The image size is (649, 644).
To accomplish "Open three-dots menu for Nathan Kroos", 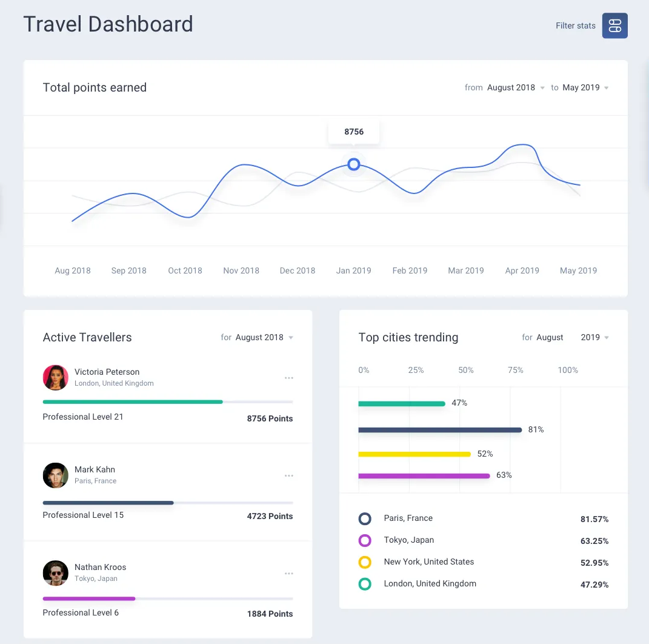I will click(289, 574).
